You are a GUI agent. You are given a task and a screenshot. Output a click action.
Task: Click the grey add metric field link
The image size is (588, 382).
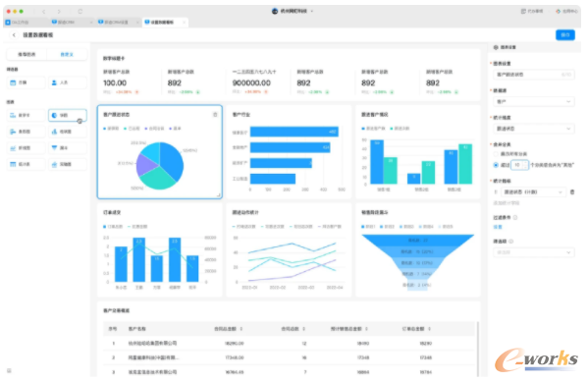(507, 203)
